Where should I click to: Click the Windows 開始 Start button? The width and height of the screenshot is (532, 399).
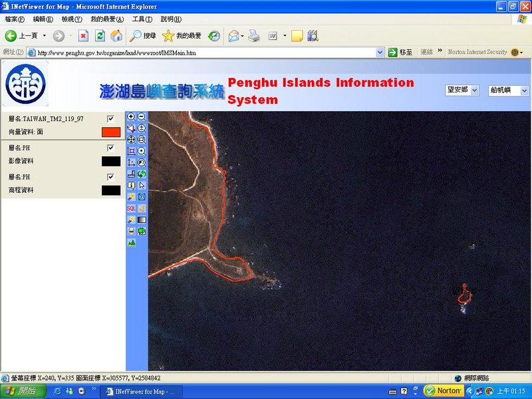point(23,391)
